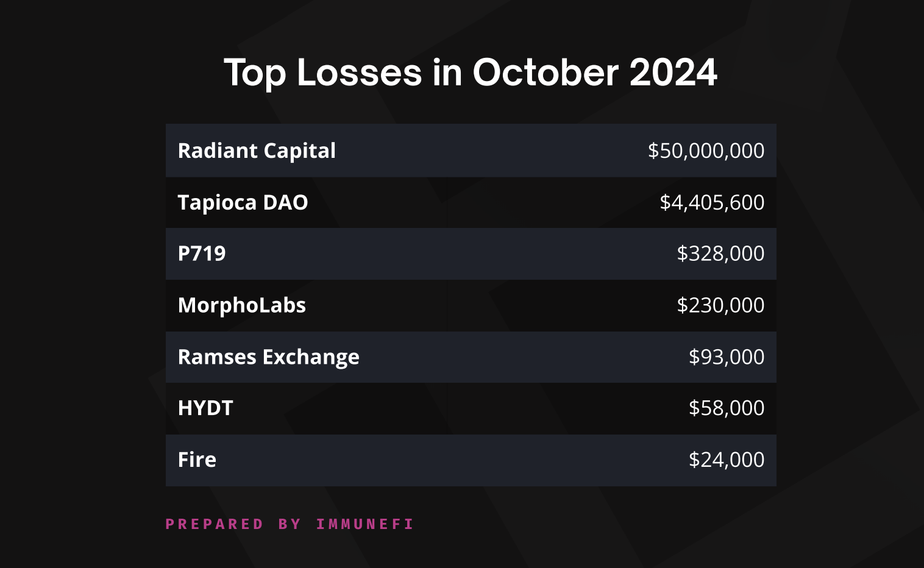
Task: Click the $93,000 amount
Action: (x=727, y=357)
